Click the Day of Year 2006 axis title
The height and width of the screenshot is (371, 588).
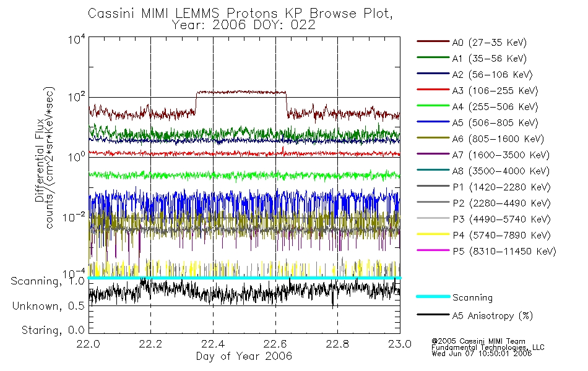(x=244, y=356)
